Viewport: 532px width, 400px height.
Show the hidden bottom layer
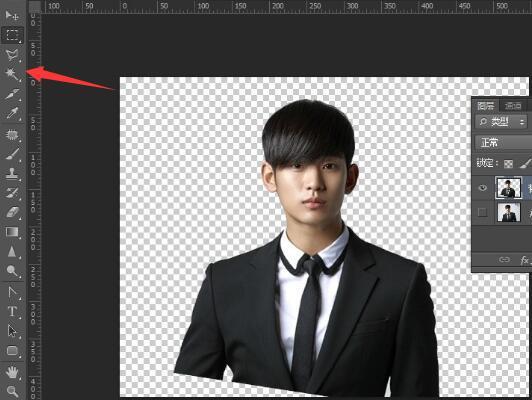tap(482, 212)
